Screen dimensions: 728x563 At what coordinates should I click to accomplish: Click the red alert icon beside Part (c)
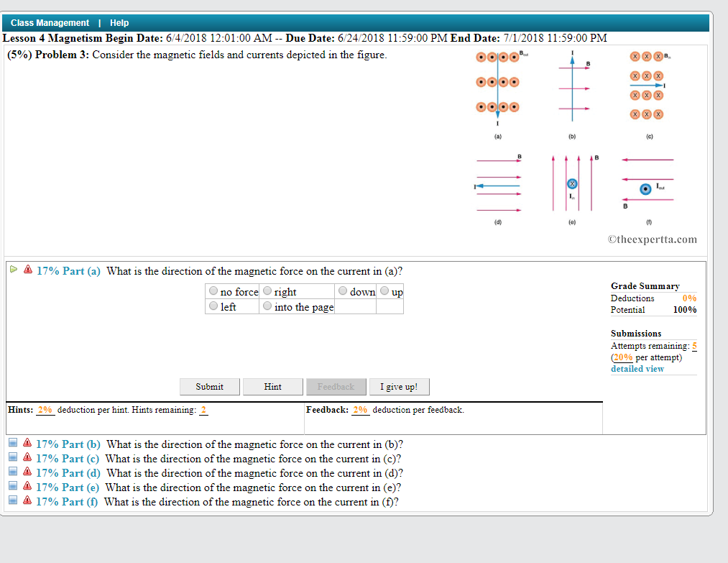(x=27, y=457)
